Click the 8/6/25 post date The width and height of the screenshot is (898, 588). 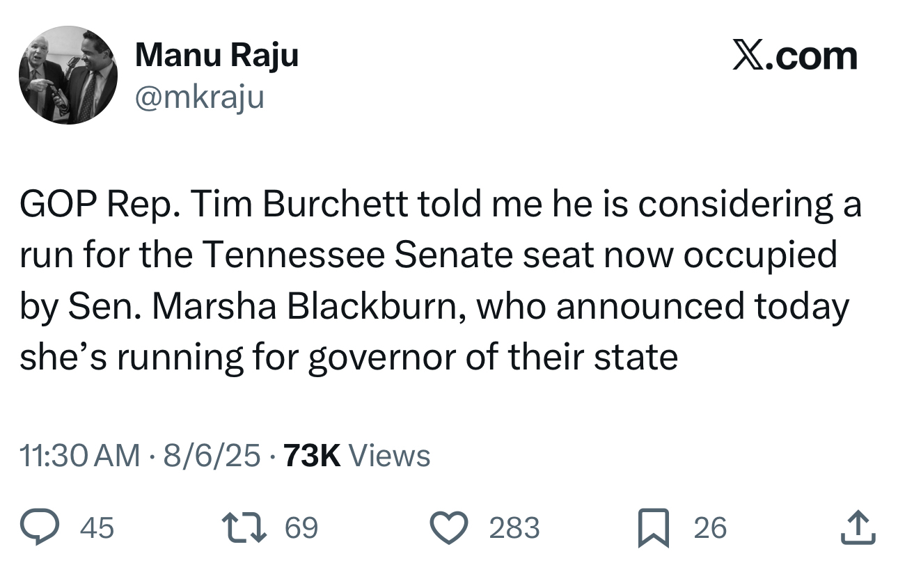[x=212, y=456]
